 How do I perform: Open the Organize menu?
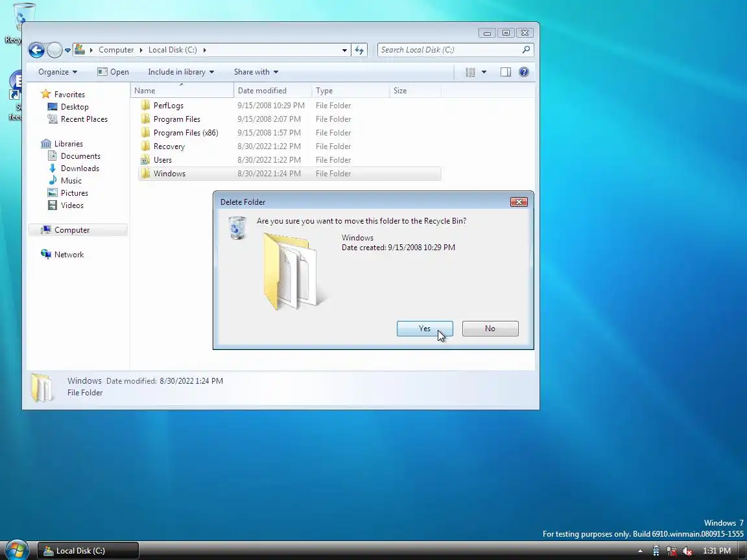tap(58, 72)
